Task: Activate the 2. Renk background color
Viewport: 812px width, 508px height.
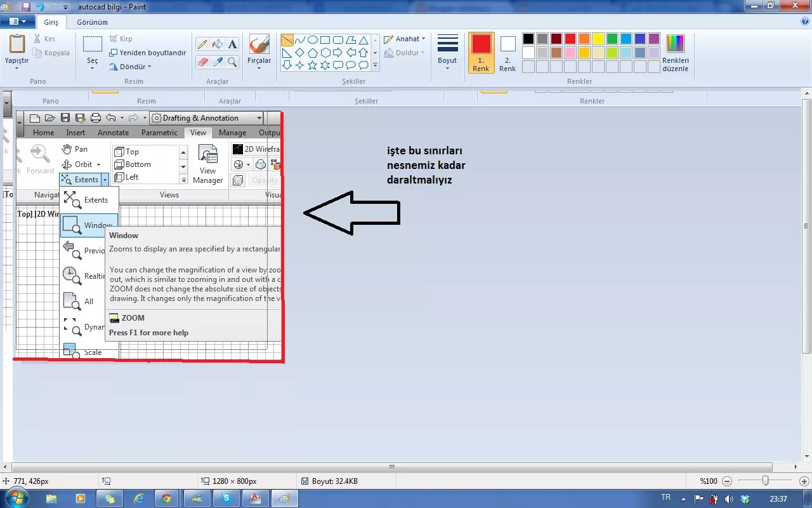Action: (507, 53)
